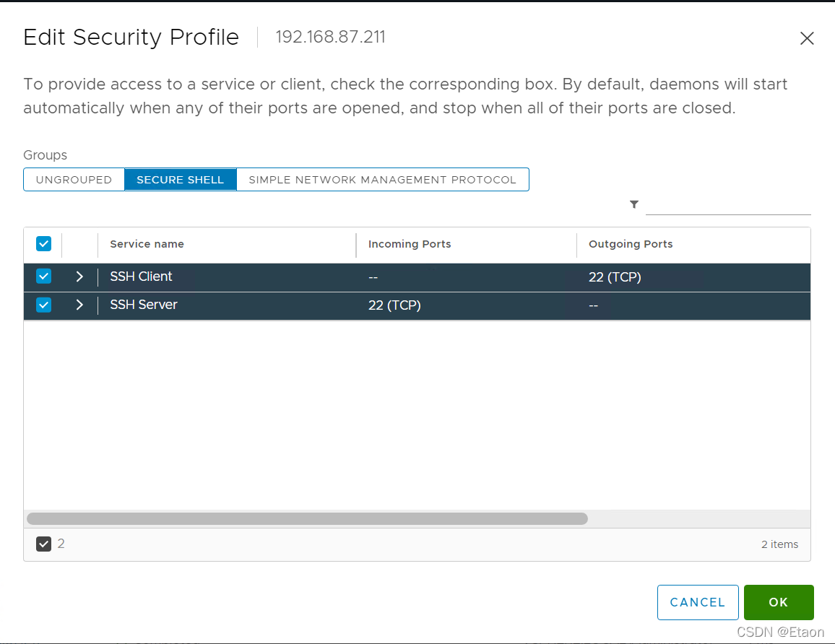The width and height of the screenshot is (835, 644).
Task: Select the Secure Shell group tab
Action: (x=180, y=179)
